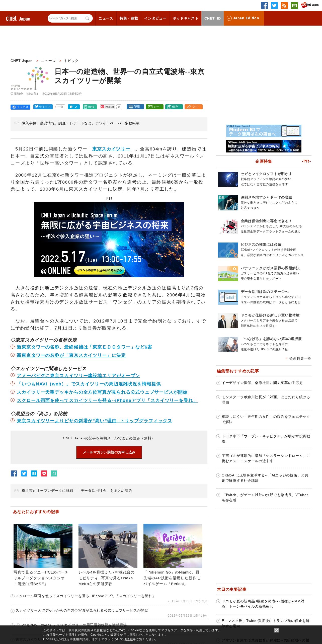Open ドコモが夏の新商品9機種を発表 article
This screenshot has width=322, height=644.
pos(263,604)
